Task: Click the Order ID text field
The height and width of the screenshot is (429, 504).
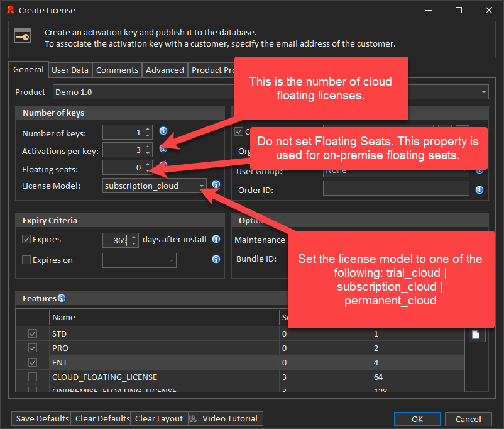Action: (x=396, y=188)
